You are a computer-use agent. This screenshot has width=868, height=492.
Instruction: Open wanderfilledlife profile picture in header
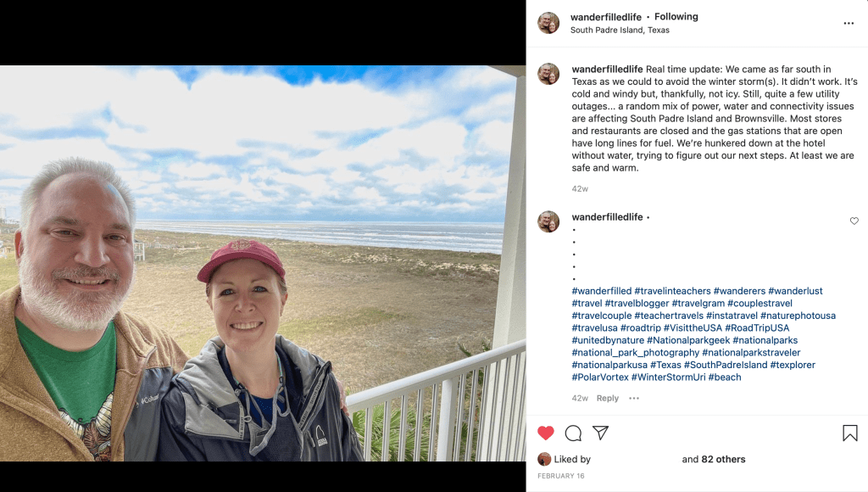click(548, 23)
